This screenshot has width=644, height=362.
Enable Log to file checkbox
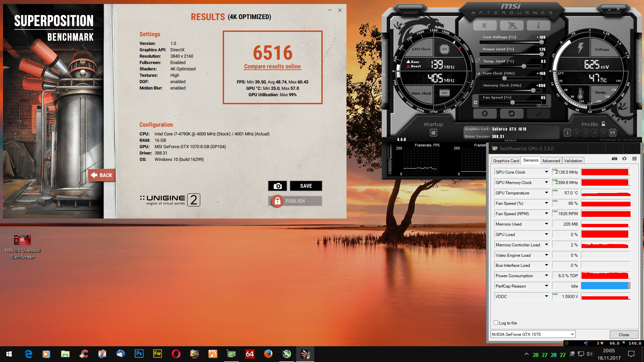tap(496, 323)
